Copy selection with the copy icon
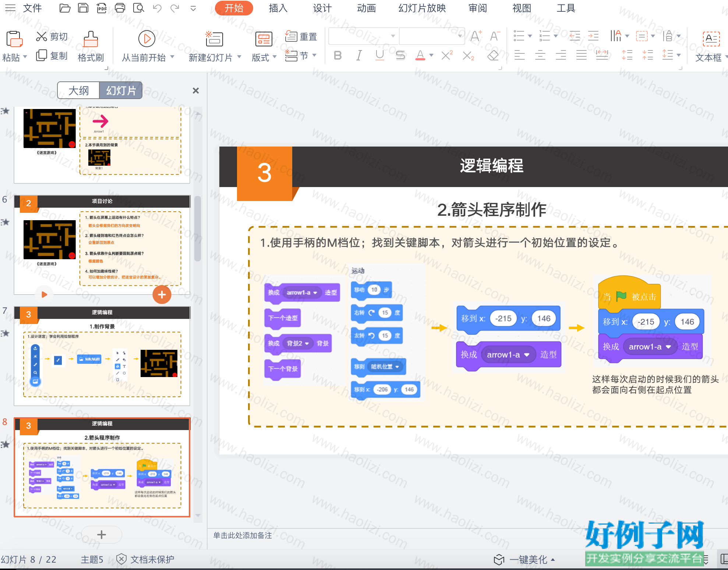 41,55
